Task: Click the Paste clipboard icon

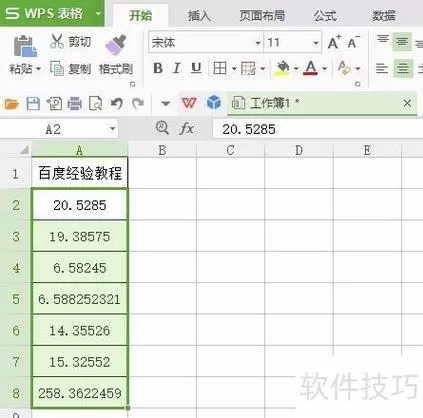Action: [x=25, y=46]
